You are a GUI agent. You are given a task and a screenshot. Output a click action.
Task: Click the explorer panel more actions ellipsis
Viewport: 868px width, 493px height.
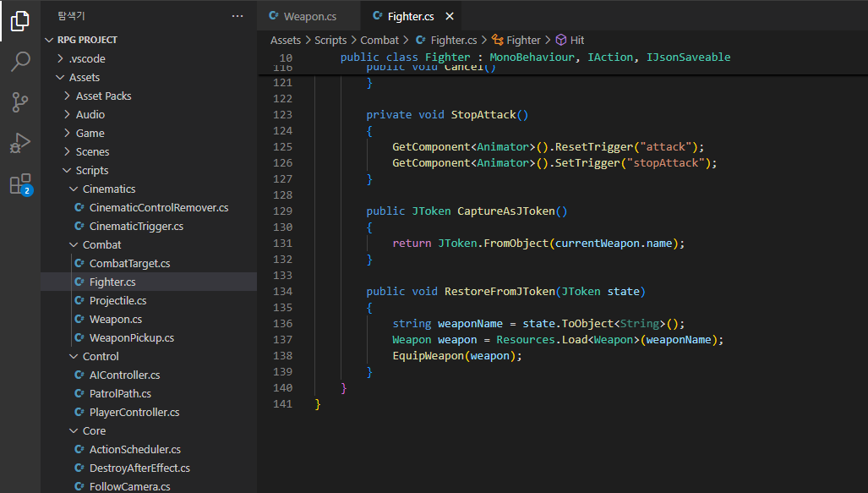[237, 16]
